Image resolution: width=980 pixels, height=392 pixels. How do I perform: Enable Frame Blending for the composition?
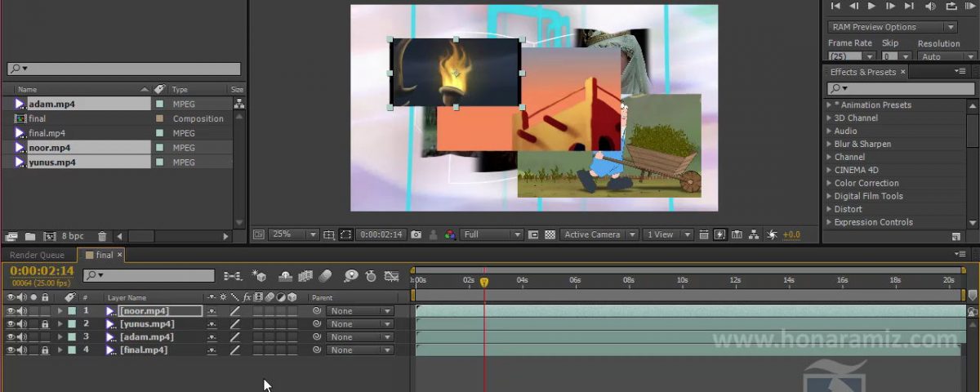click(305, 276)
